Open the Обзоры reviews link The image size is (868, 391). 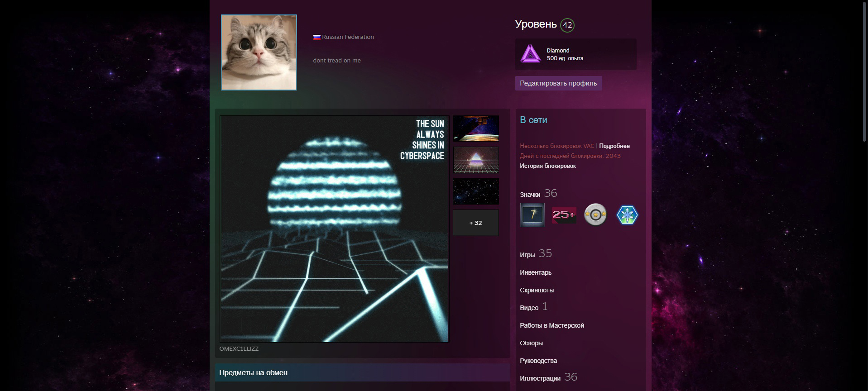point(531,343)
